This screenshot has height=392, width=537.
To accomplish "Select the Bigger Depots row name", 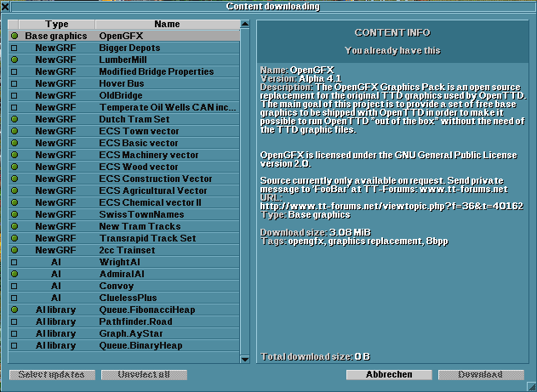I will [x=129, y=48].
